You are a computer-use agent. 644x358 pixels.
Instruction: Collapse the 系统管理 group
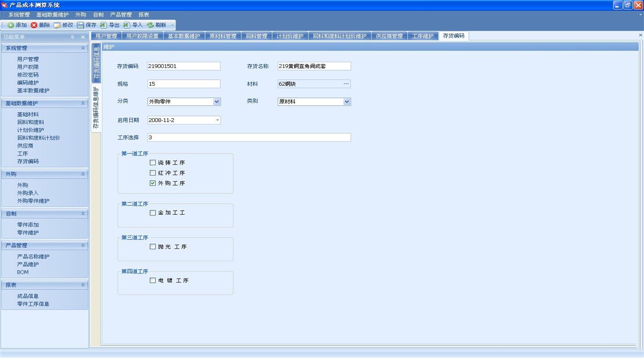coord(83,48)
